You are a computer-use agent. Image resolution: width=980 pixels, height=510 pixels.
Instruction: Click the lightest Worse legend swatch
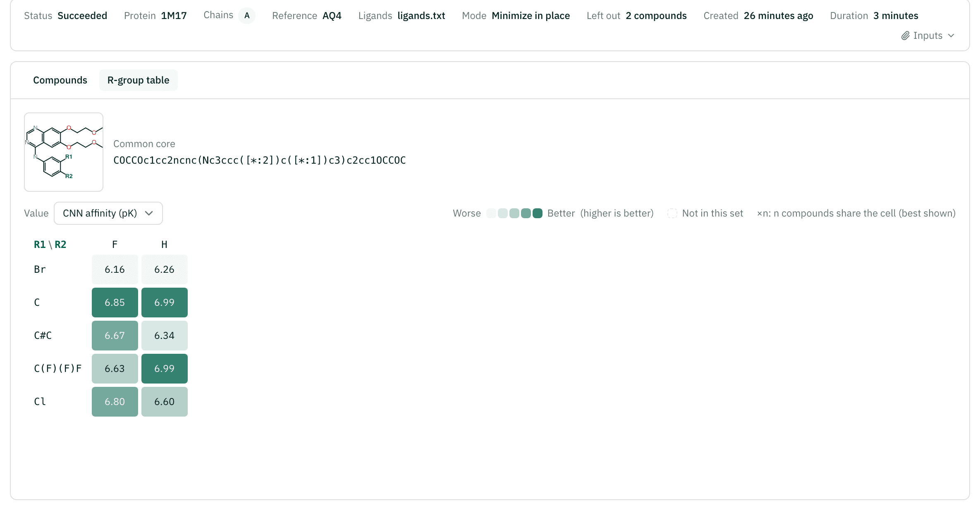491,213
